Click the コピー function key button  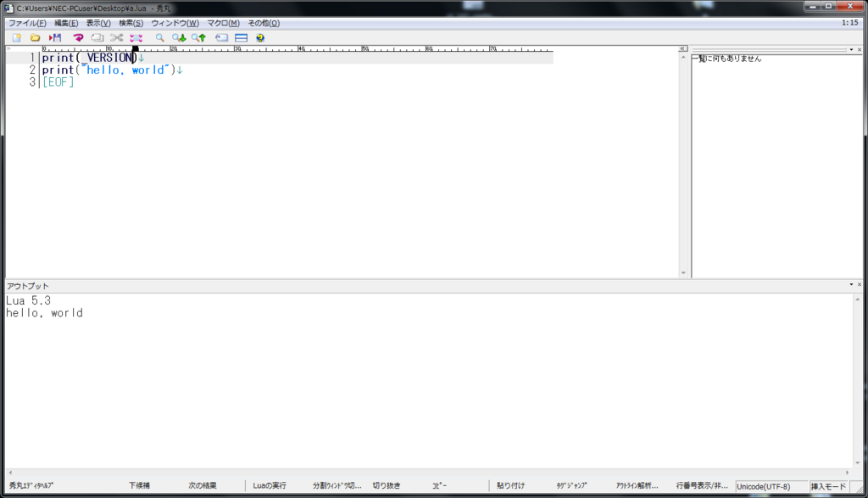click(x=440, y=486)
